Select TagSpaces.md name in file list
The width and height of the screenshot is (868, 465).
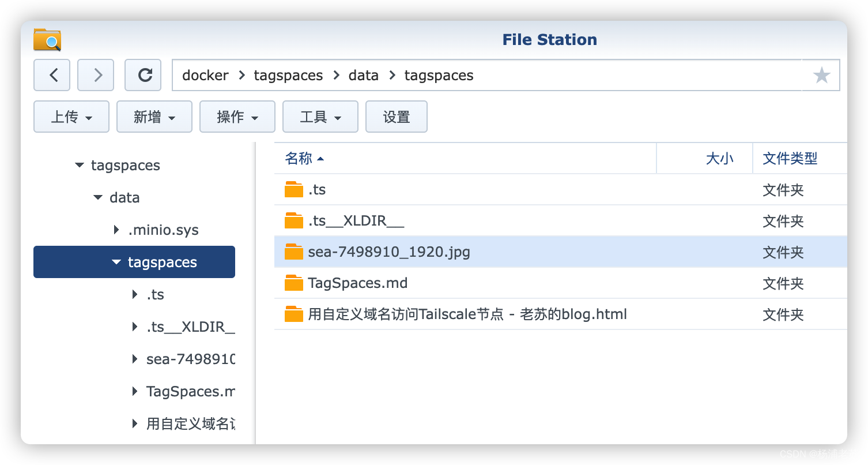pos(358,283)
